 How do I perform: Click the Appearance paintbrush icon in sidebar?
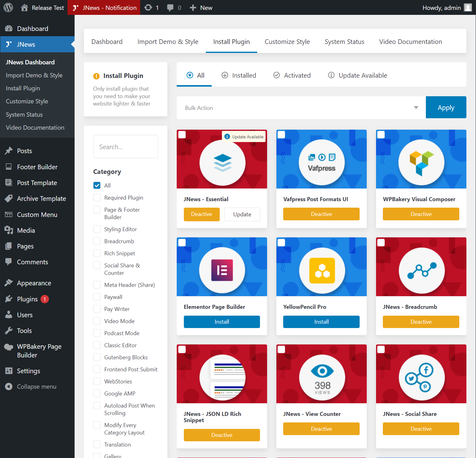click(x=9, y=283)
